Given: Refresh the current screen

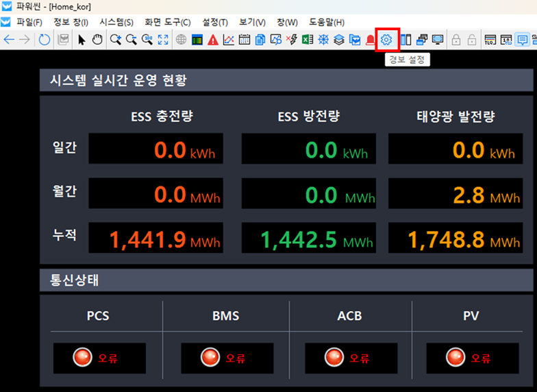Looking at the screenshot, I should (x=44, y=40).
